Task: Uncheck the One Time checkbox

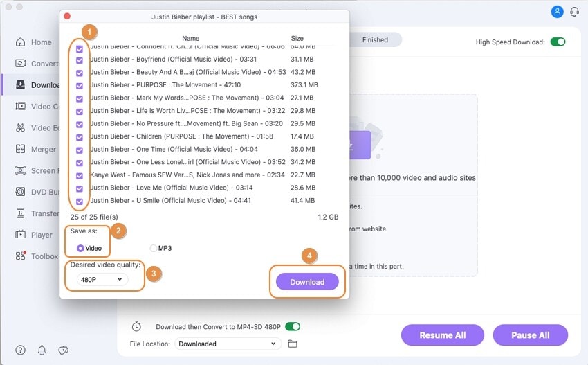Action: coord(79,150)
